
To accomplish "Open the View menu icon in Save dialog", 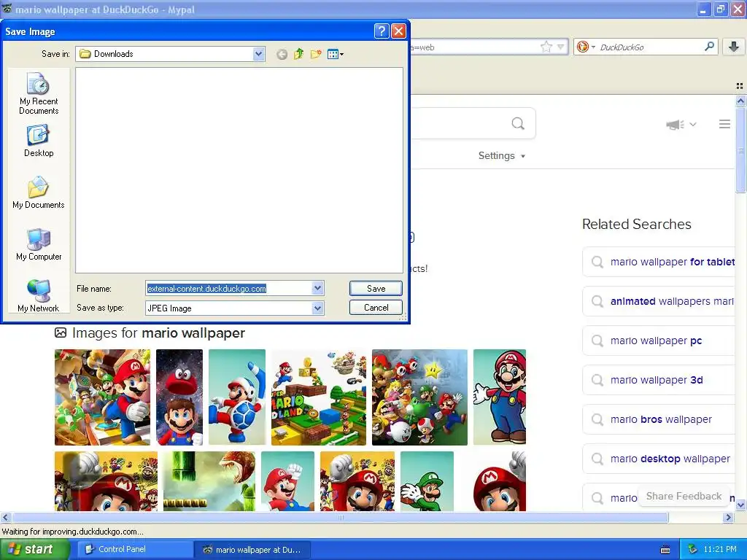I will click(x=336, y=54).
